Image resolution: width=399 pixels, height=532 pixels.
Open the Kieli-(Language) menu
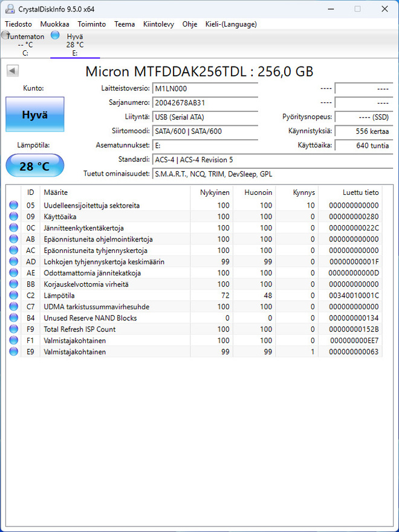click(231, 24)
